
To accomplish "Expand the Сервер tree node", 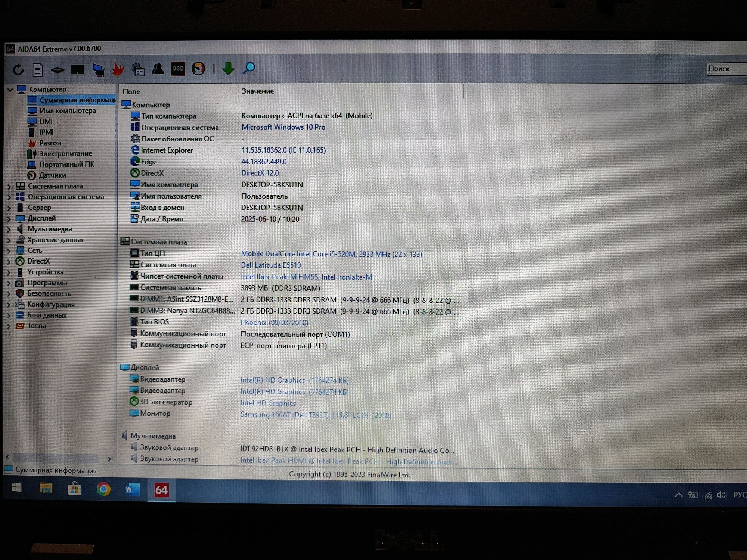I will [9, 208].
